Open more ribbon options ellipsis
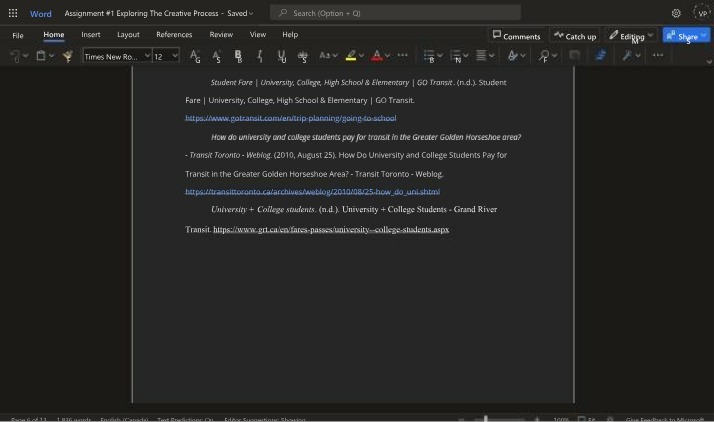 pos(658,55)
